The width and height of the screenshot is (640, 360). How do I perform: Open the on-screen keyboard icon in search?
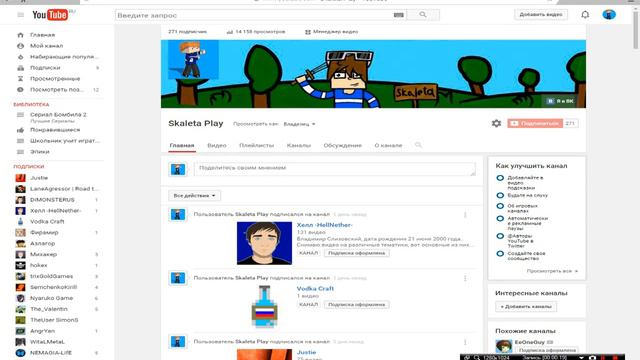coord(399,15)
